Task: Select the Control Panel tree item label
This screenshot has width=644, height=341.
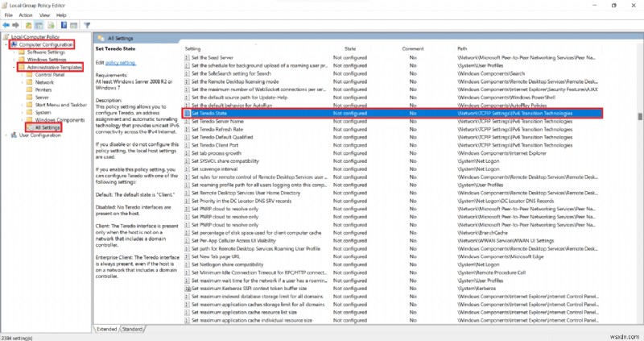Action: point(50,75)
